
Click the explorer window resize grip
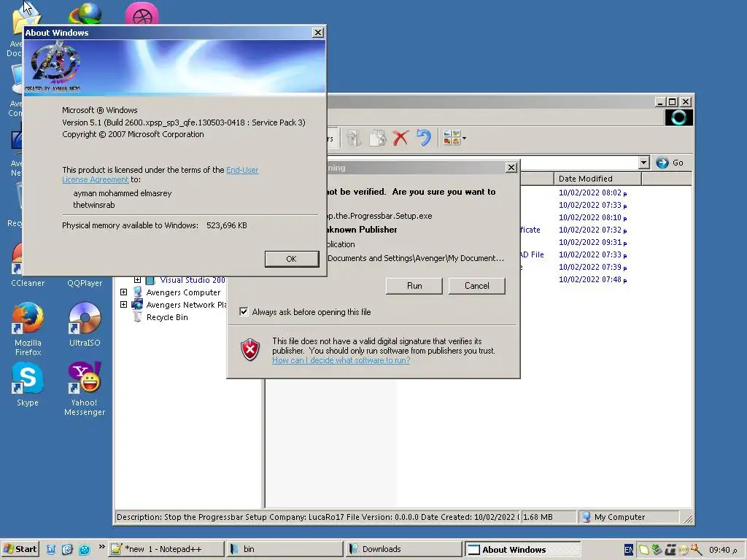pos(688,519)
